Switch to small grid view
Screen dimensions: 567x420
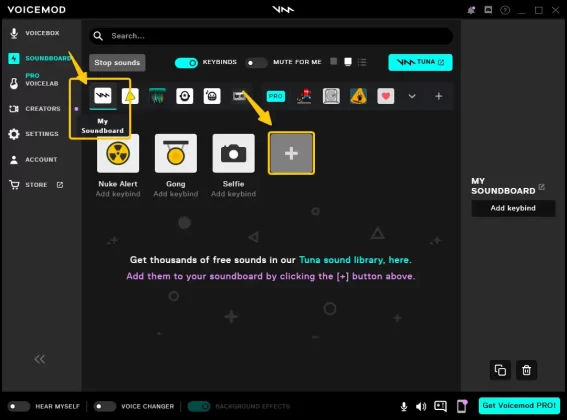click(334, 61)
